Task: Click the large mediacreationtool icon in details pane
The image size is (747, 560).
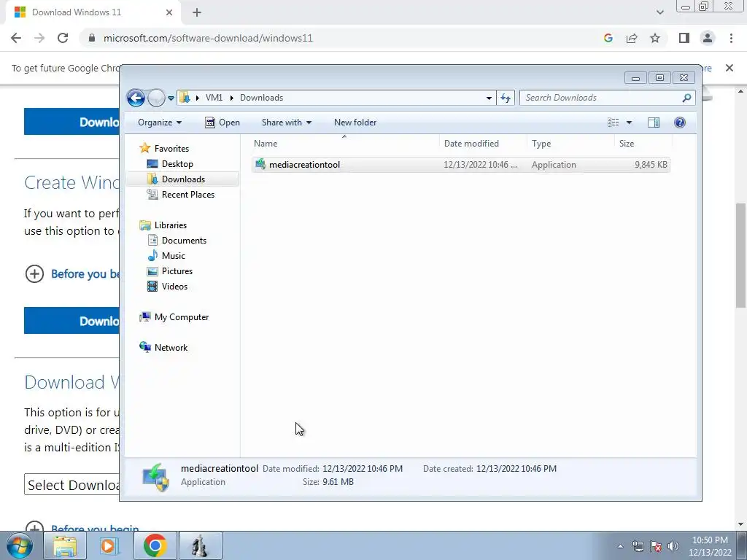Action: click(x=156, y=477)
